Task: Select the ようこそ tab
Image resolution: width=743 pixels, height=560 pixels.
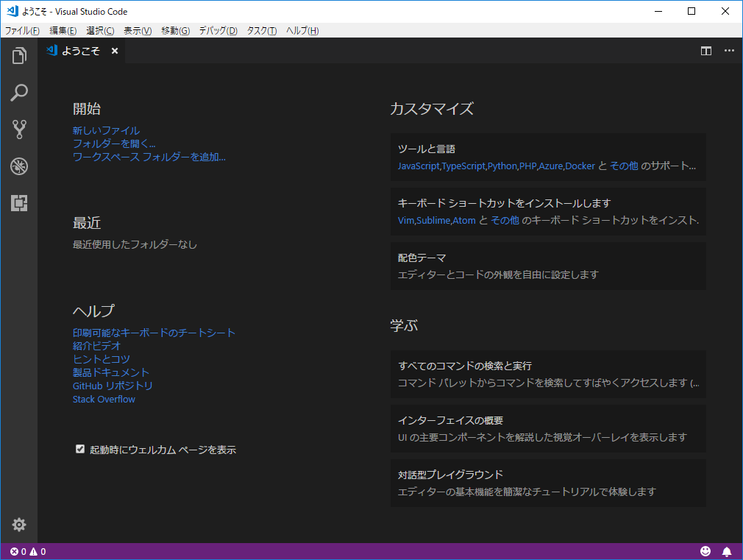Action: pyautogui.click(x=81, y=51)
